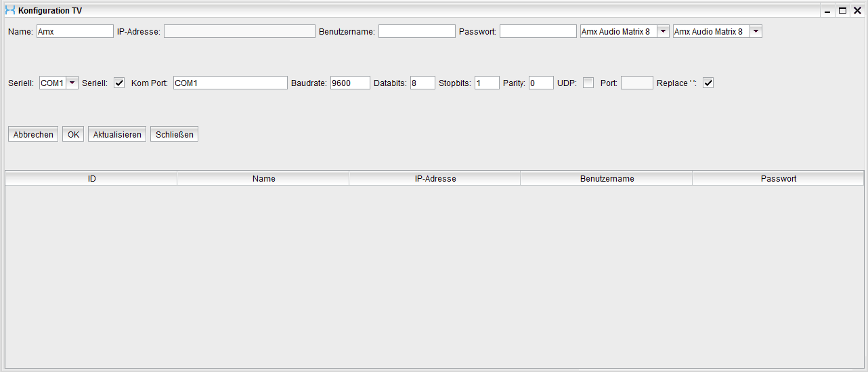Close the Konfiguration TV window
Viewport: 868px width, 372px height.
click(857, 10)
